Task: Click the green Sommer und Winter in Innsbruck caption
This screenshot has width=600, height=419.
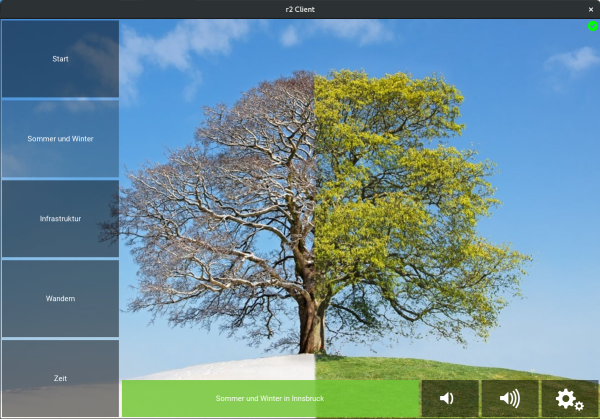Action: [x=270, y=399]
